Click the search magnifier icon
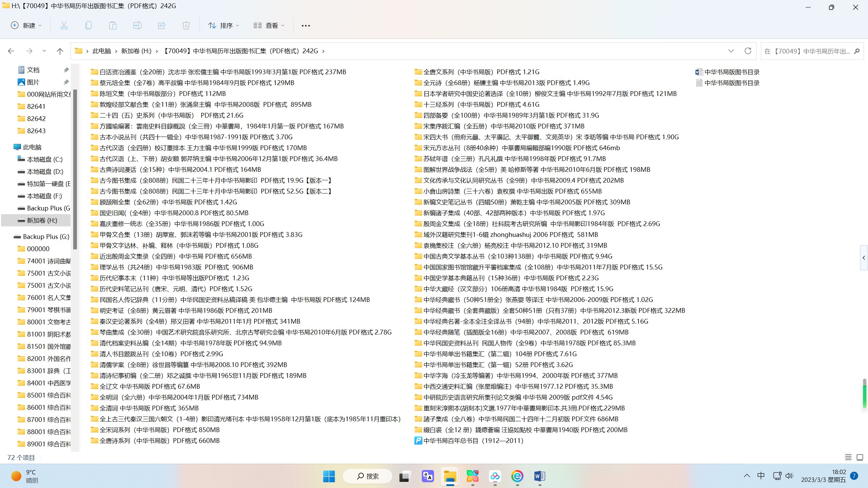Image resolution: width=868 pixels, height=488 pixels. tap(857, 51)
